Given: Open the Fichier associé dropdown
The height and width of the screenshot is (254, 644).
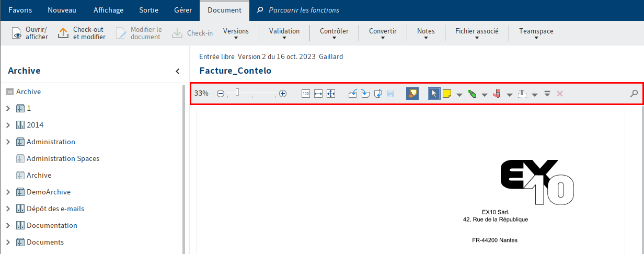Looking at the screenshot, I should pos(477,33).
